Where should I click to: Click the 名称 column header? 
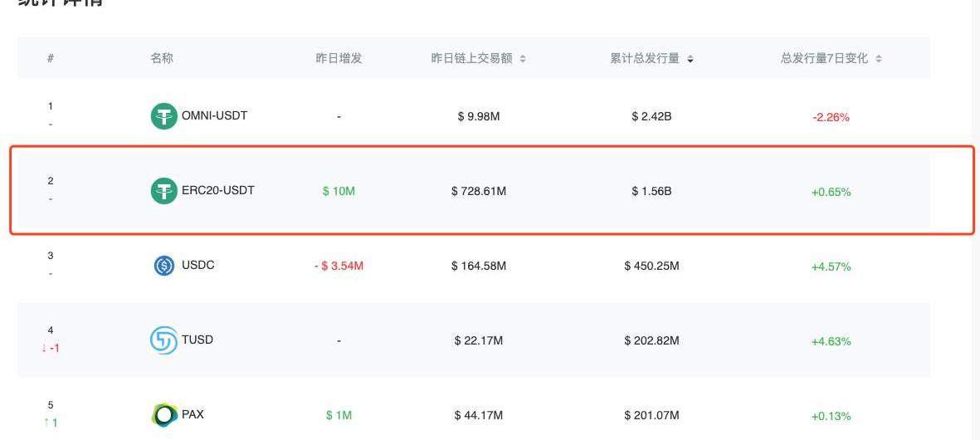tap(161, 58)
